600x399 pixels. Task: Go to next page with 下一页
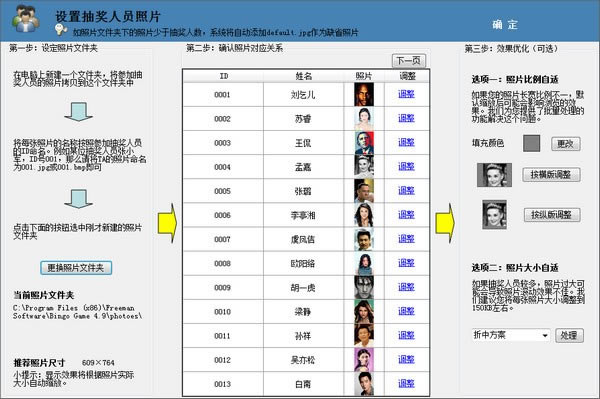point(408,60)
